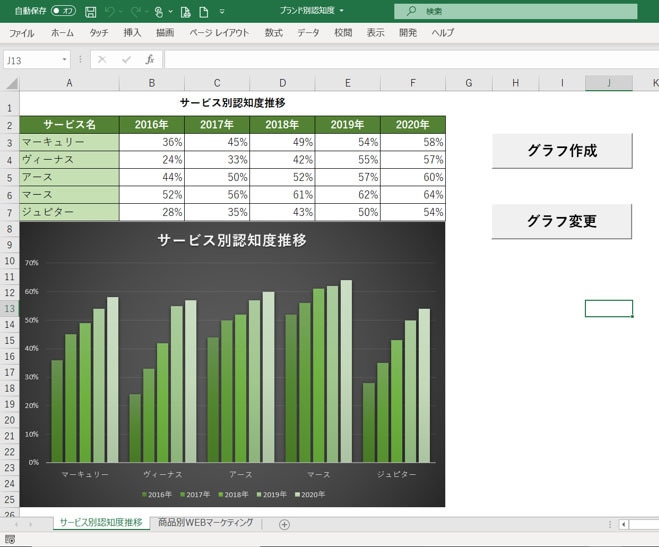Switch to the ヘルプ ribbon tab
Image resolution: width=659 pixels, height=547 pixels.
443,33
